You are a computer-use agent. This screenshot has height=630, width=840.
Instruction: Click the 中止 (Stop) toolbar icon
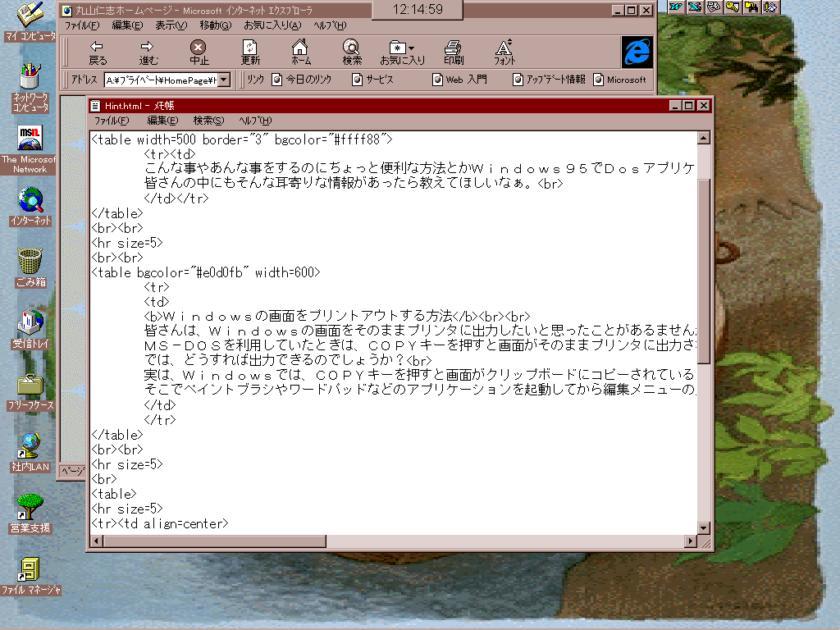click(x=199, y=52)
